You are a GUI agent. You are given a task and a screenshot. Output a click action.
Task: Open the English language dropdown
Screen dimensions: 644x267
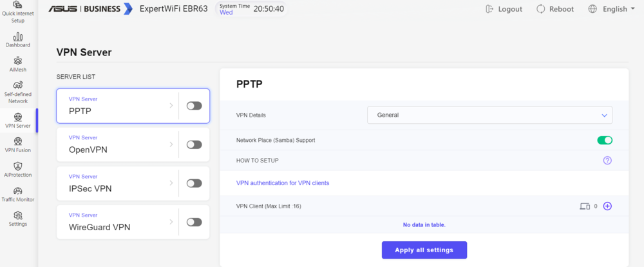coord(611,9)
